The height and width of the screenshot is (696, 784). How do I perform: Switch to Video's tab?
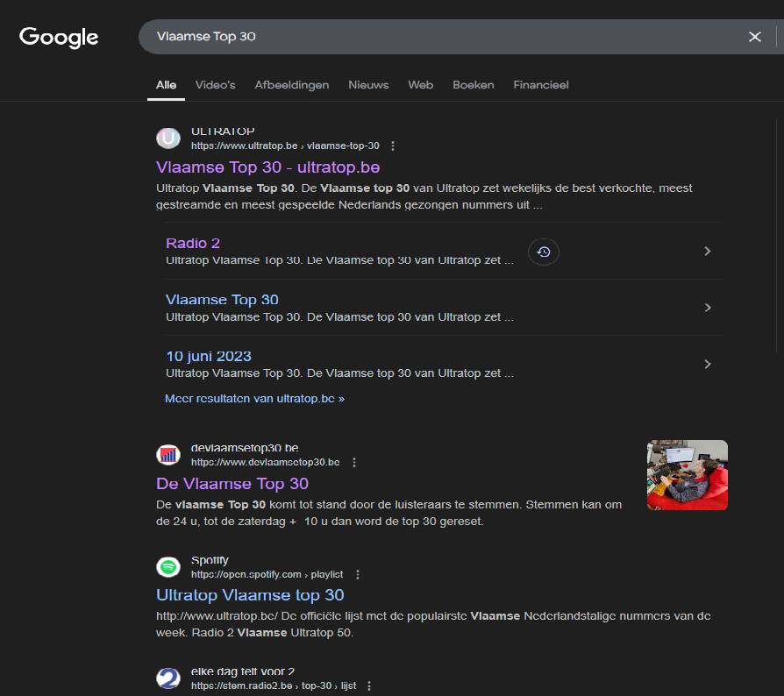pos(216,85)
